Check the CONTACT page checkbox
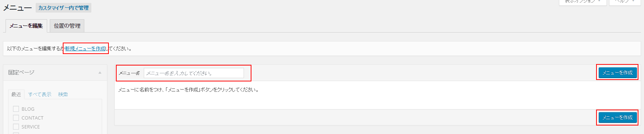 tap(16, 118)
